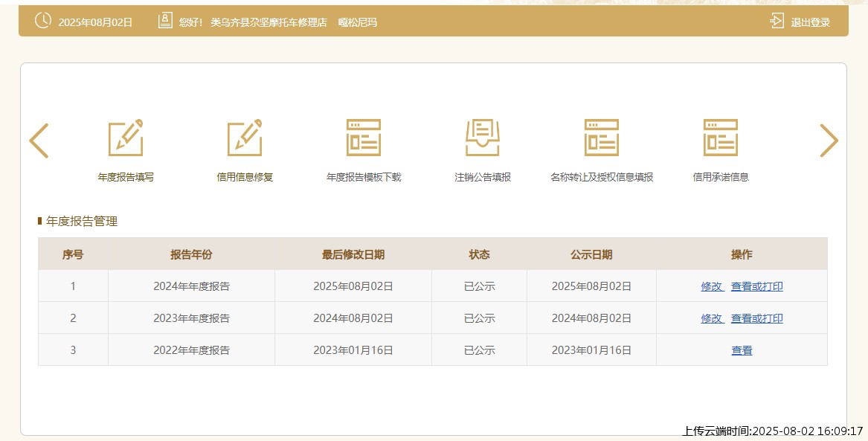
Task: Click the 退出登录 door icon
Action: 777,21
